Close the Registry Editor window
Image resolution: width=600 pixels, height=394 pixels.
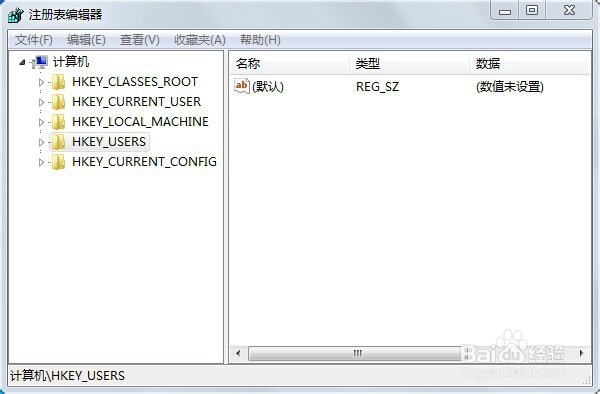coord(569,10)
